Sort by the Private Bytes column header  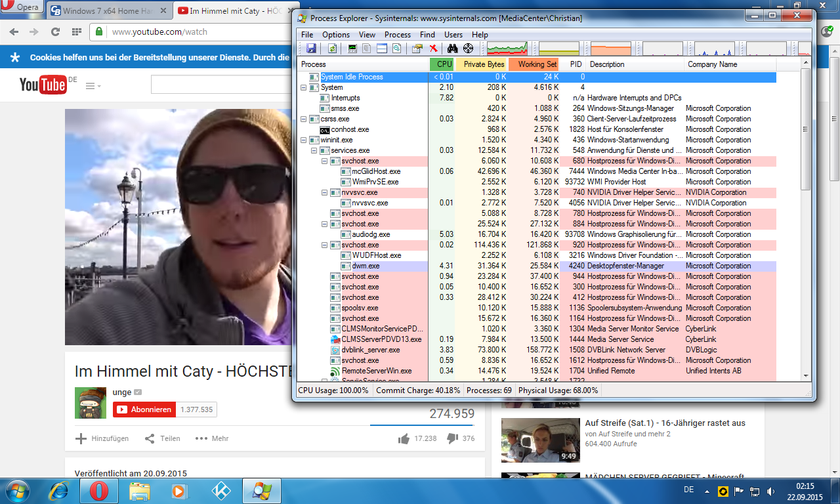click(482, 64)
